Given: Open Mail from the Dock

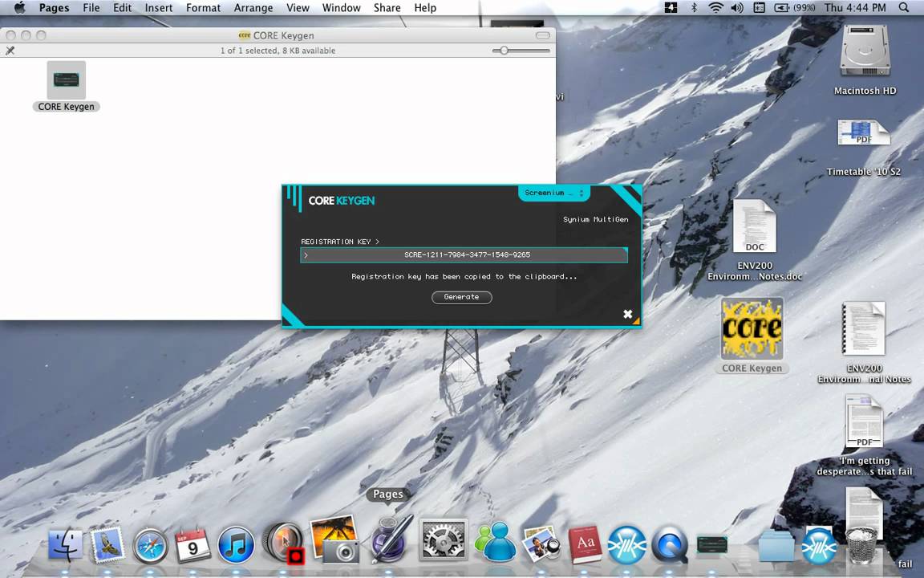Looking at the screenshot, I should pyautogui.click(x=107, y=544).
